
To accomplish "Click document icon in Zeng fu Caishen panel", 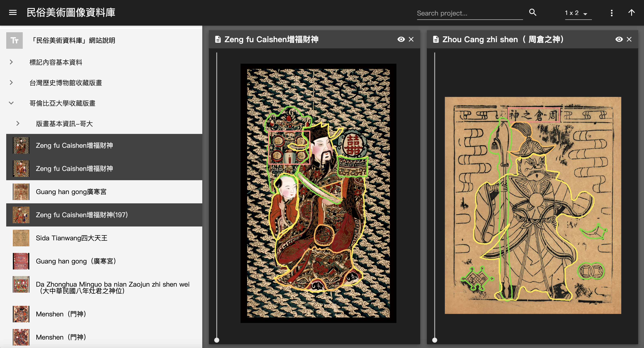I will click(x=218, y=39).
